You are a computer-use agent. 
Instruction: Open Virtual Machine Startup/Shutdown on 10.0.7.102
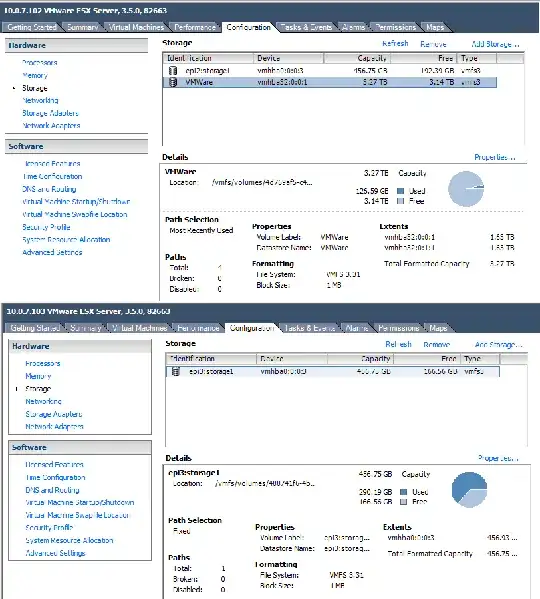click(76, 202)
